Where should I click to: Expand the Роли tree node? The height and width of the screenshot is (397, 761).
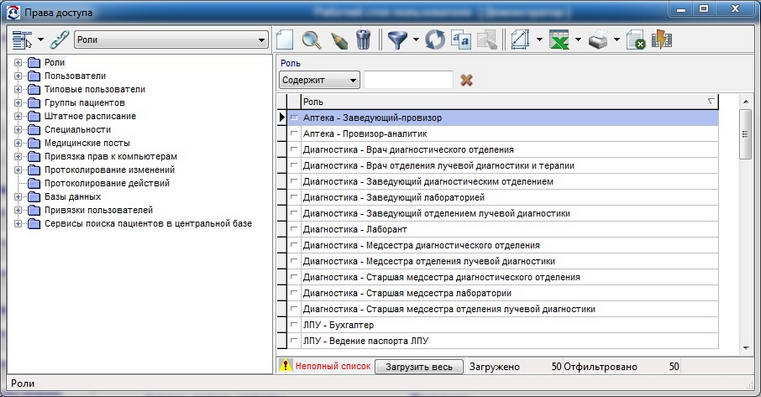click(x=18, y=63)
